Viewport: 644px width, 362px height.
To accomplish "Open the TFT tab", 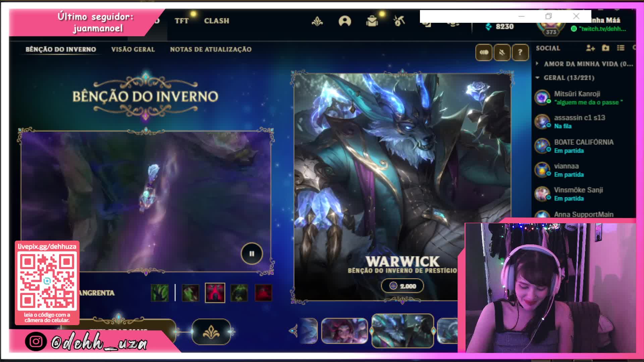I will pos(181,21).
